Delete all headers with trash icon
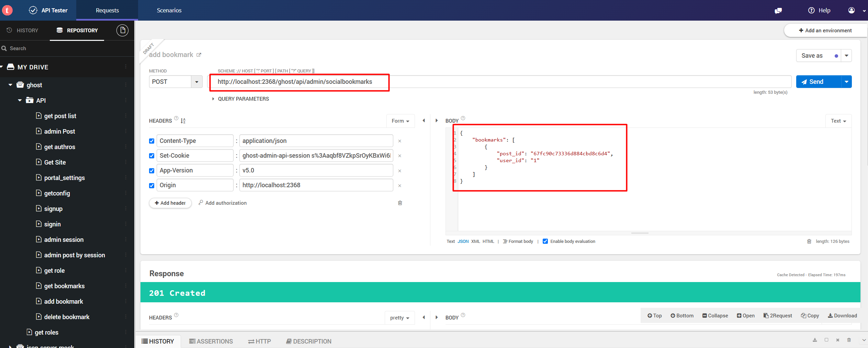868x348 pixels. click(400, 203)
